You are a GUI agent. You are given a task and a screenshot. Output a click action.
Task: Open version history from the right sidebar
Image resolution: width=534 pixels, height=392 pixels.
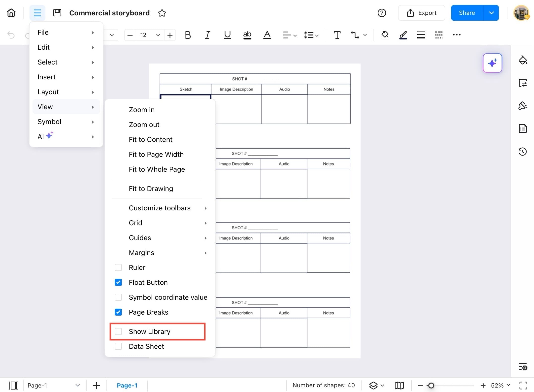(523, 152)
